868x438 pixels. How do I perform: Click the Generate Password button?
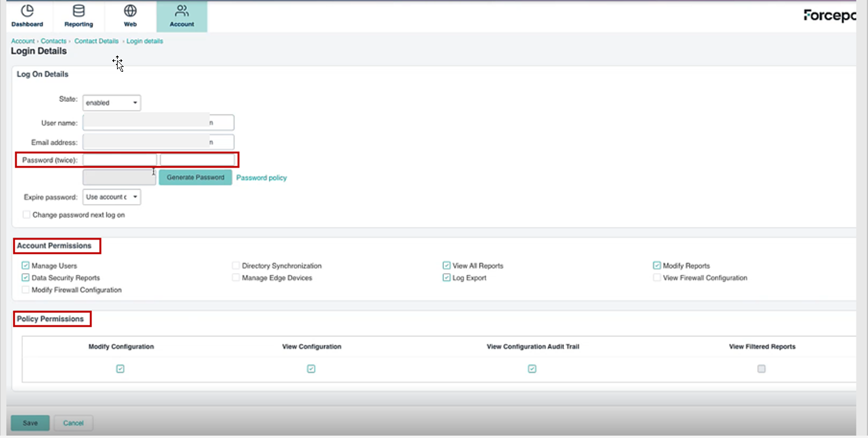click(195, 177)
